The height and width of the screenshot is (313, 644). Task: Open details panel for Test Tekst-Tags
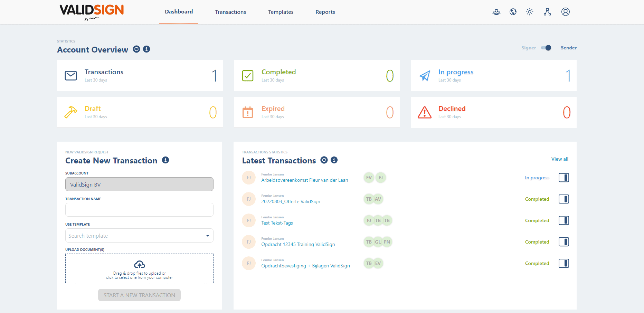564,220
